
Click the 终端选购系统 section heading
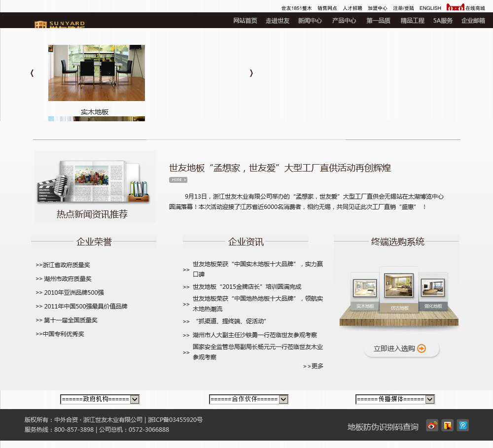point(398,242)
